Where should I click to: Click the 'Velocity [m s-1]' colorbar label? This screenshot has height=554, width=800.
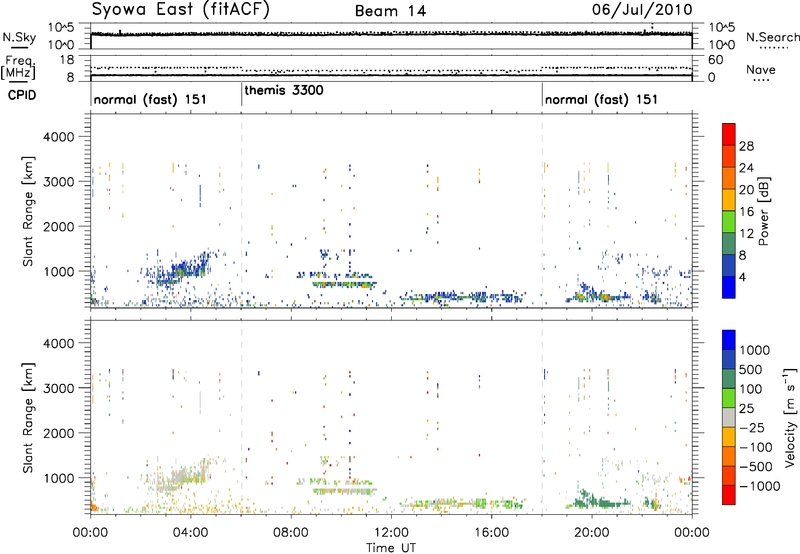coord(790,417)
